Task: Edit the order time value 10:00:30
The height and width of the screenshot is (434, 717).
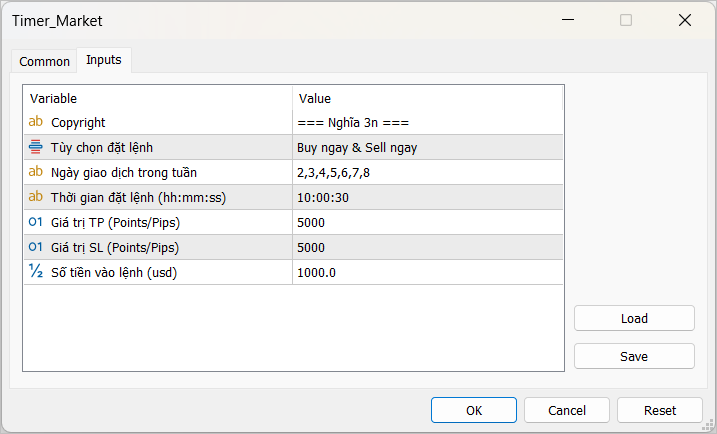Action: click(427, 197)
